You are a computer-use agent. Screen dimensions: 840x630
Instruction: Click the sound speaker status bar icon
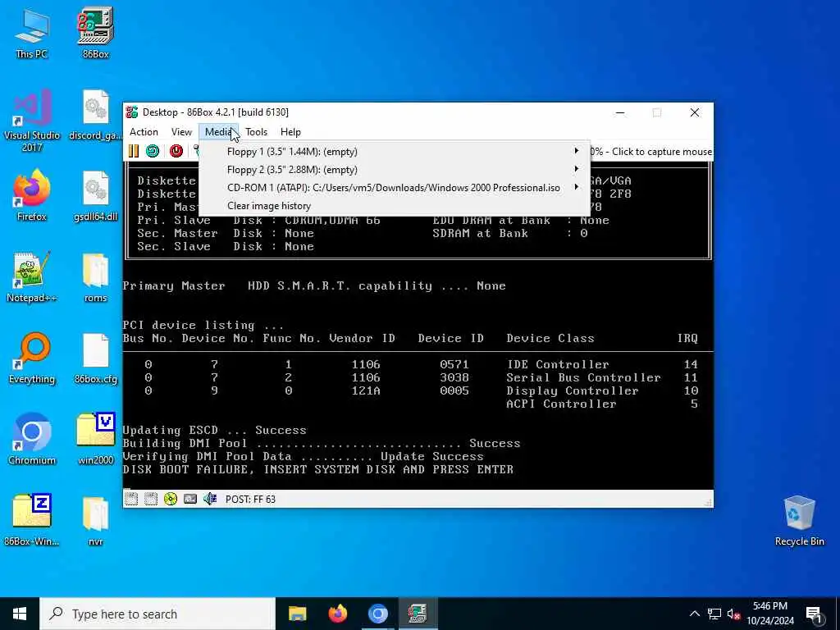point(210,500)
